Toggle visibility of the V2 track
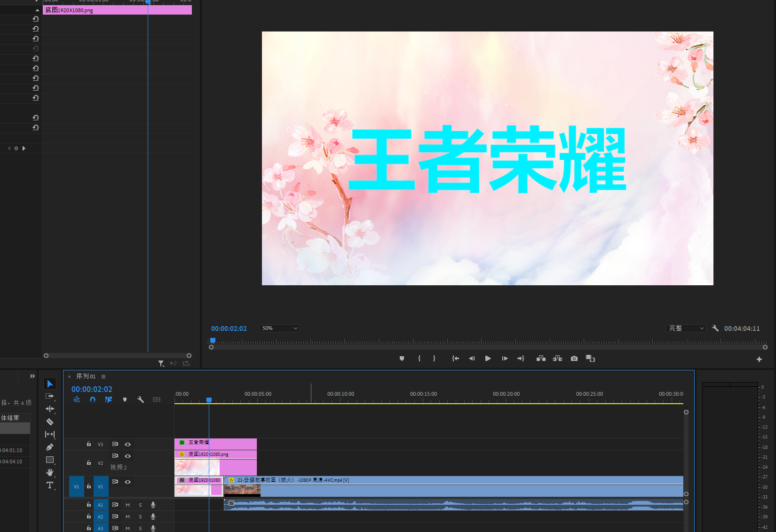 (127, 456)
